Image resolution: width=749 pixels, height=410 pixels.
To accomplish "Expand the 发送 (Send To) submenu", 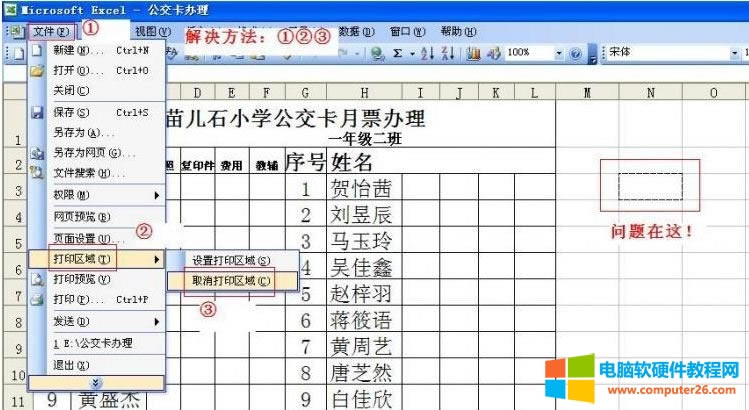I will coord(70,321).
